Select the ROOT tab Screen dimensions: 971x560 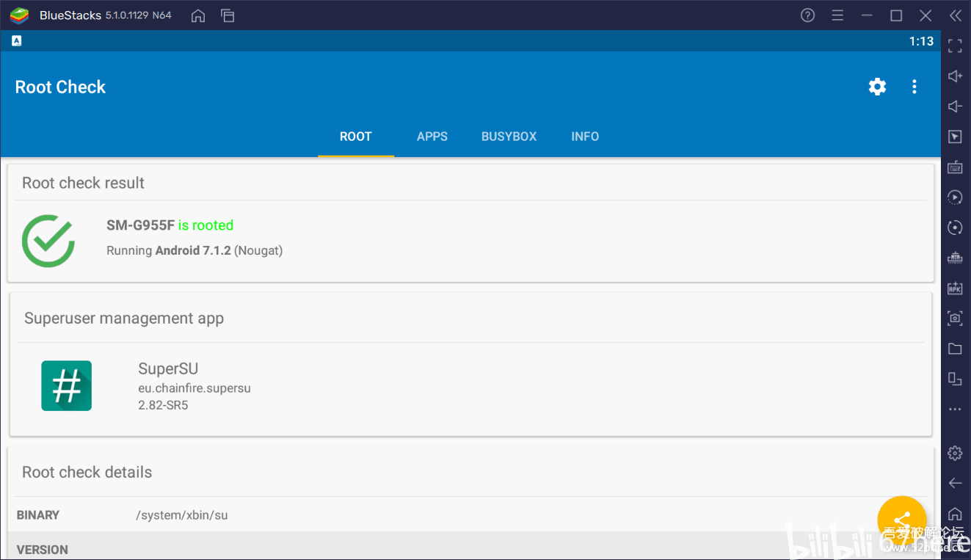[356, 137]
